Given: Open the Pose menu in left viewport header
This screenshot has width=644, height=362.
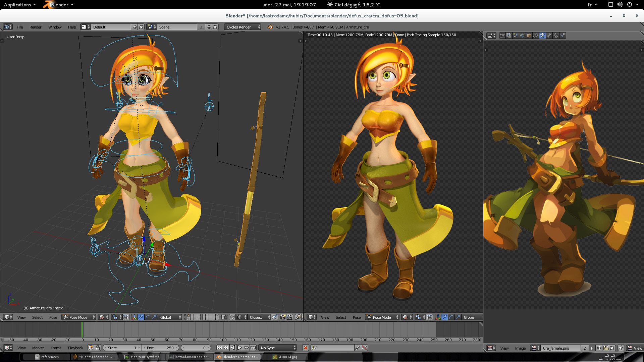Looking at the screenshot, I should 53,317.
